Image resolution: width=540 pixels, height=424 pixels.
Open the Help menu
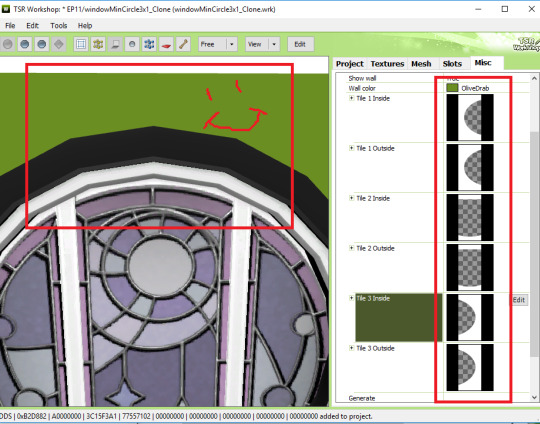[85, 25]
